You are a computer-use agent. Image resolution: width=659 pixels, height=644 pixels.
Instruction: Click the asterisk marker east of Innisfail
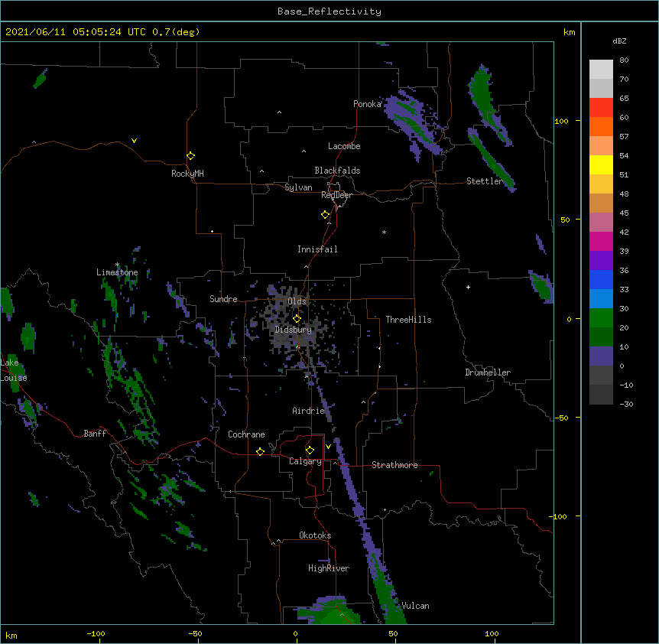pos(384,232)
